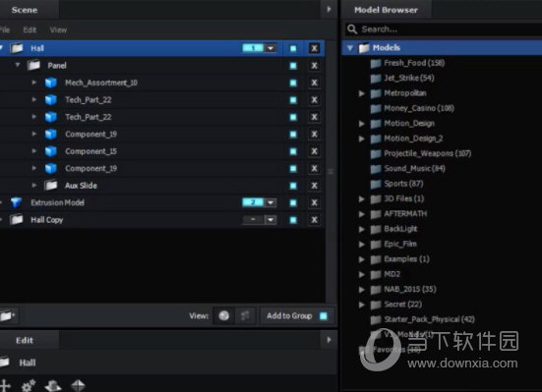Toggle the Add to Group cyan checkbox

point(324,315)
